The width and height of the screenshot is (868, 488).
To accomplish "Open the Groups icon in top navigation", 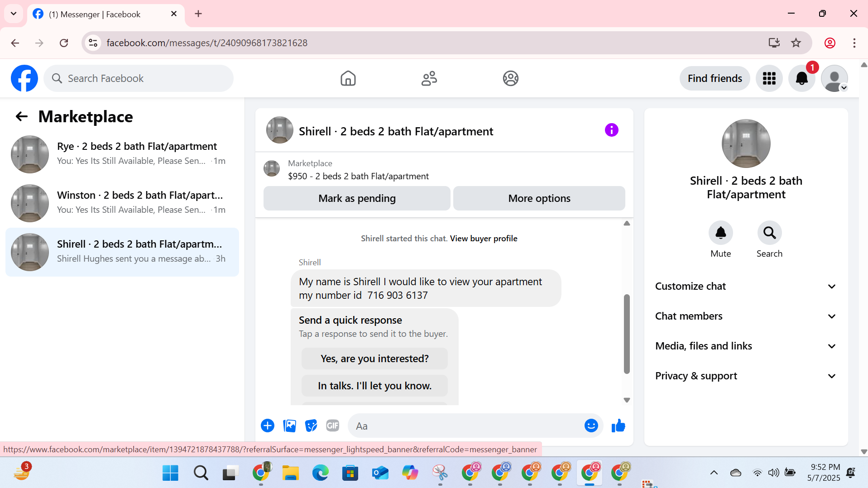I will (510, 78).
